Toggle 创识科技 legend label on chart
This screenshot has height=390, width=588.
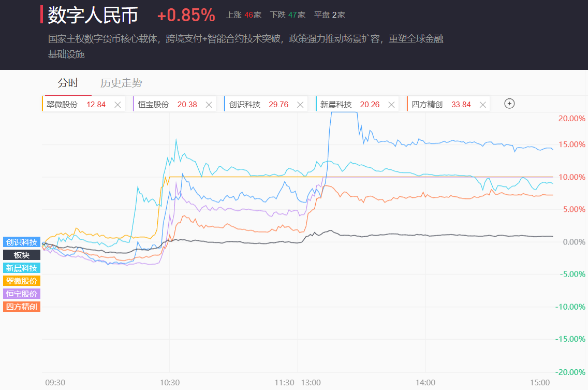22,242
